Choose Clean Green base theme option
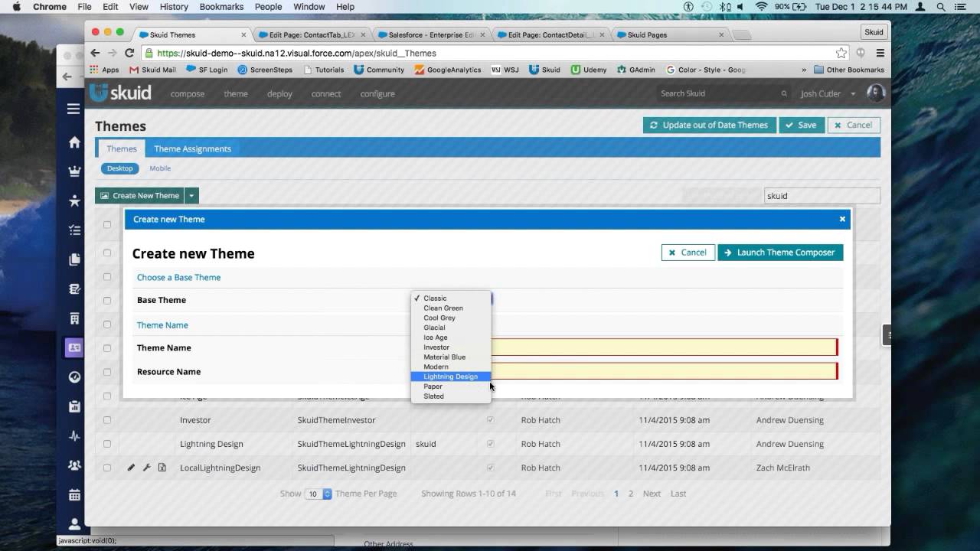 [450, 308]
